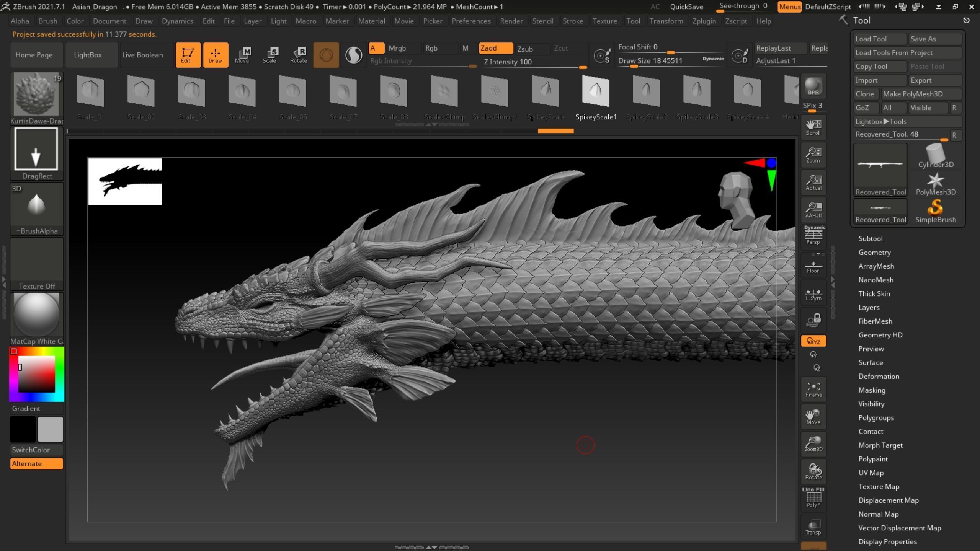Expand the Geometry section
Screen dimensions: 980x551
click(874, 252)
